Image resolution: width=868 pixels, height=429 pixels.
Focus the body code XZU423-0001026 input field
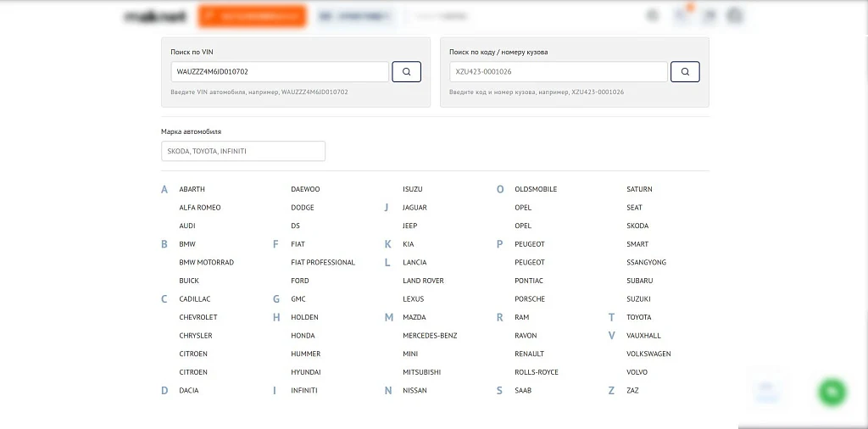(559, 72)
